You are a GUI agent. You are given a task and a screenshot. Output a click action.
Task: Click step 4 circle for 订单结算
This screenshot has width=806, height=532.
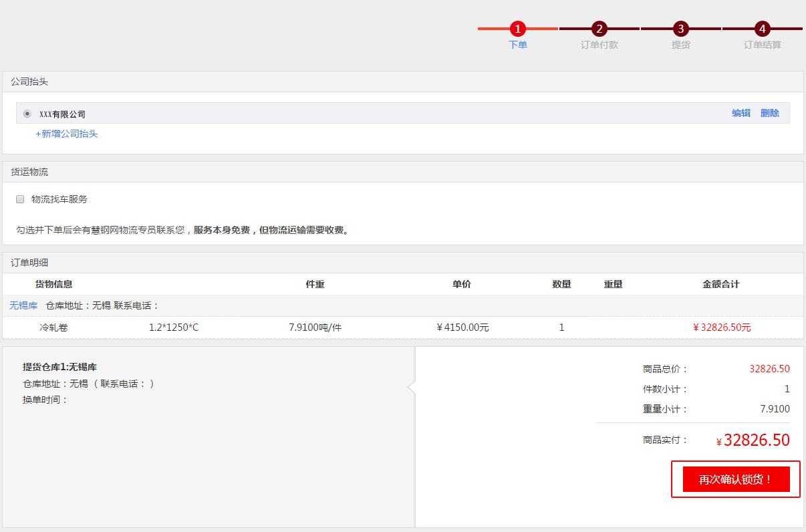tap(762, 29)
